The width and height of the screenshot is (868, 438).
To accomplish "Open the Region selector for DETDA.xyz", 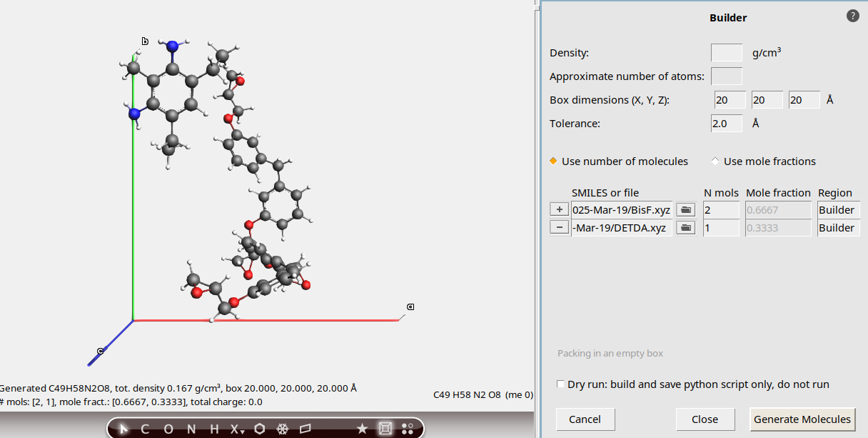I will click(838, 227).
